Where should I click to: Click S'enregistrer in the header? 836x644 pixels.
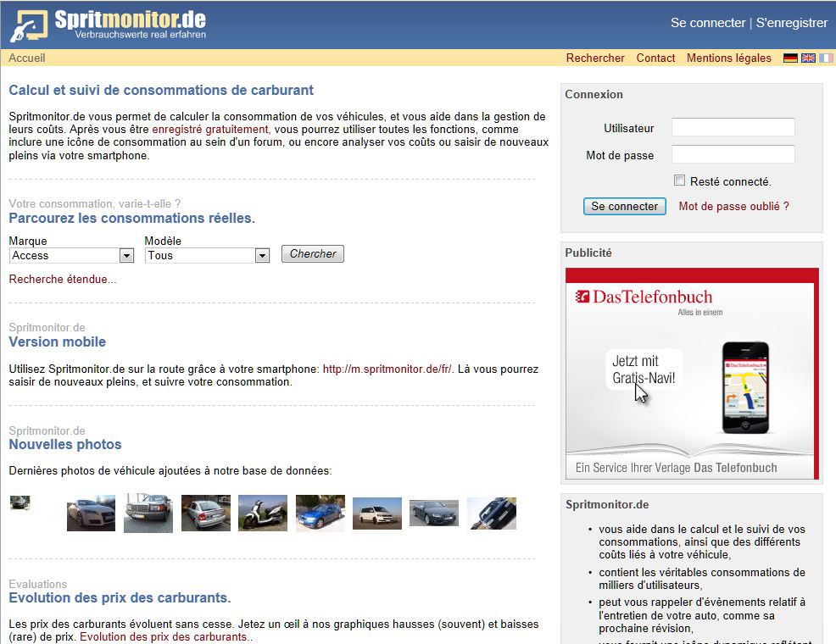792,23
